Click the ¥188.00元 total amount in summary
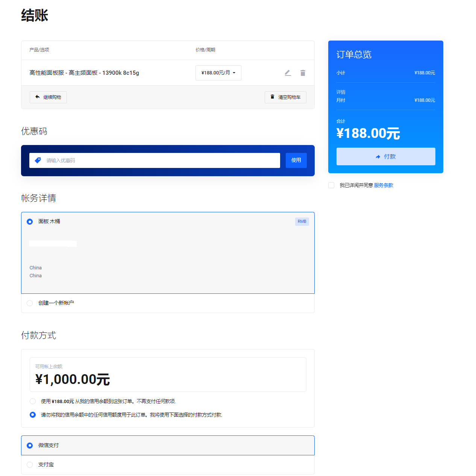Viewport: 476px width, 476px height. point(368,133)
